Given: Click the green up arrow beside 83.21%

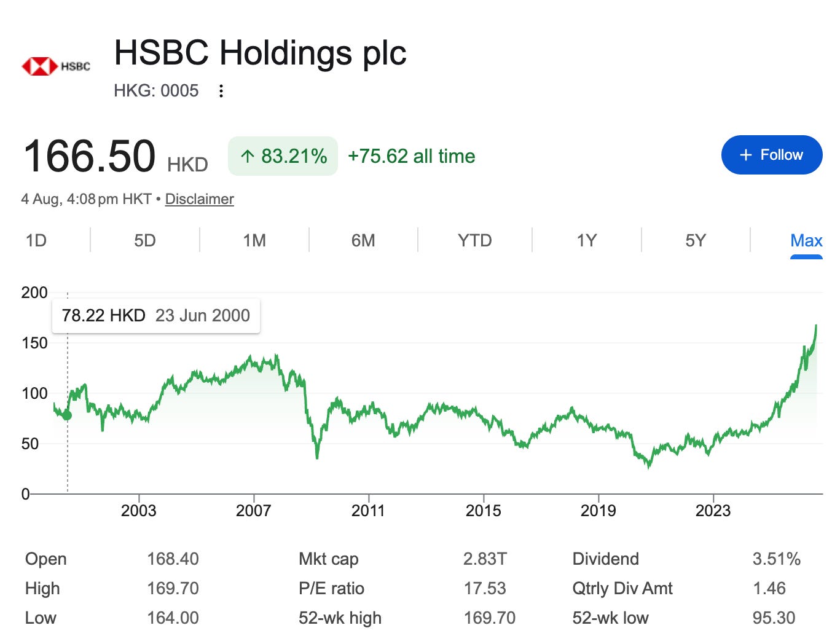Looking at the screenshot, I should [248, 156].
